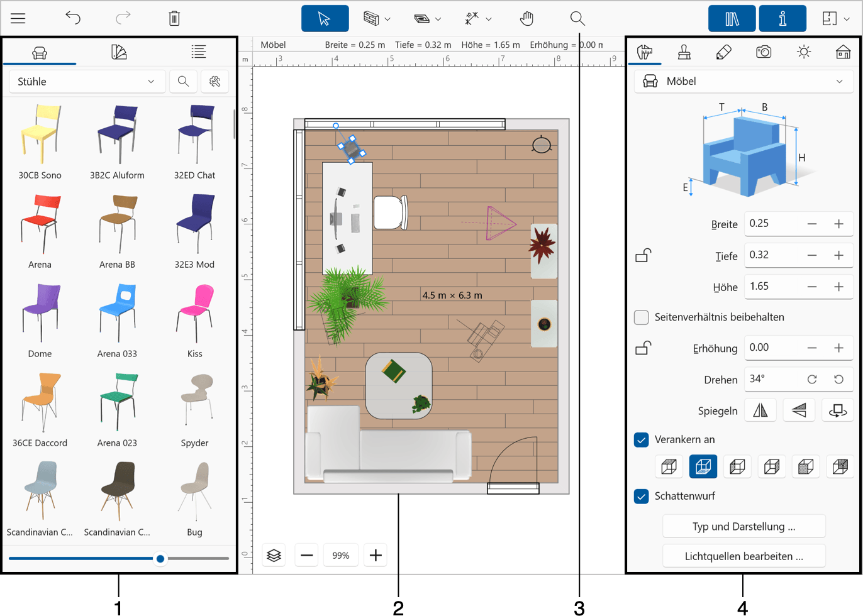
Task: Disable the Schattenwurf checkbox
Action: pos(641,496)
